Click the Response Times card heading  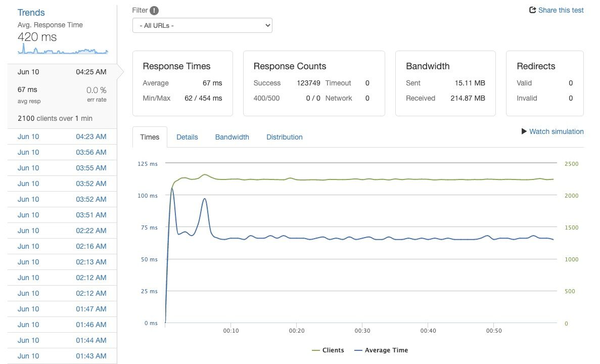pos(176,66)
